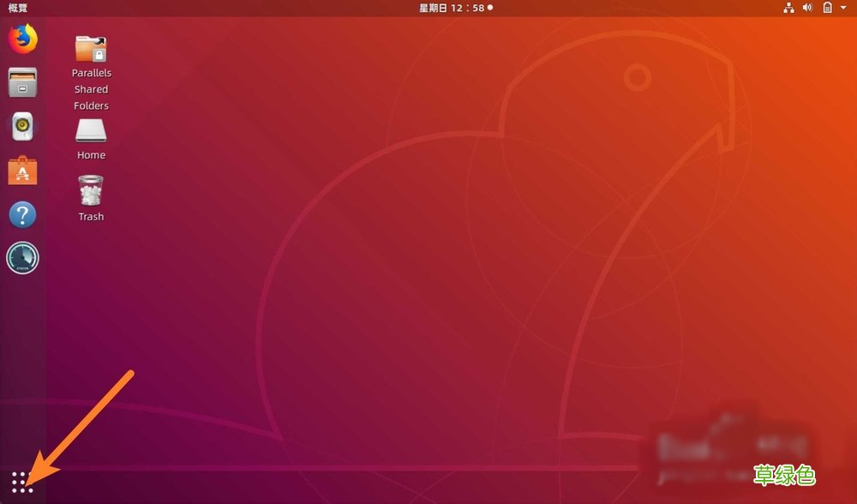Launch the gauge-style utility at the dock bottom
This screenshot has height=504, width=857.
(21, 258)
